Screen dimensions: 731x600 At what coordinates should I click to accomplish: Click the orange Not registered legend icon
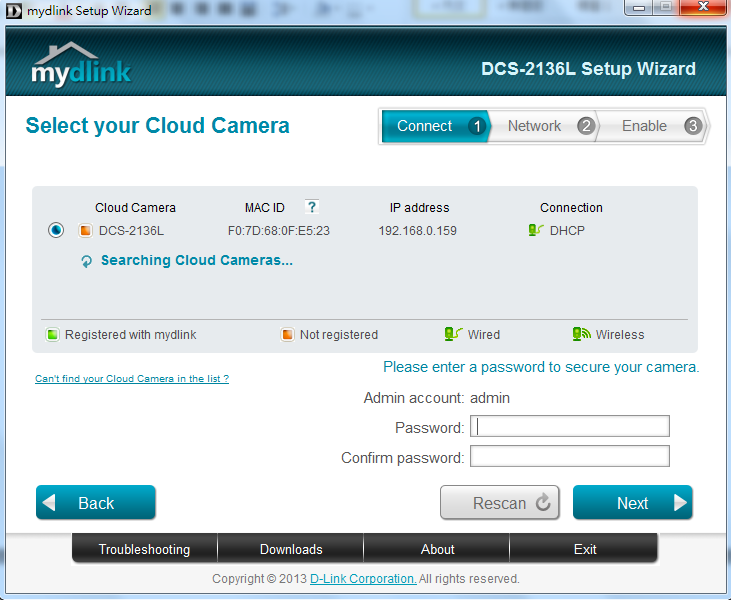[287, 335]
